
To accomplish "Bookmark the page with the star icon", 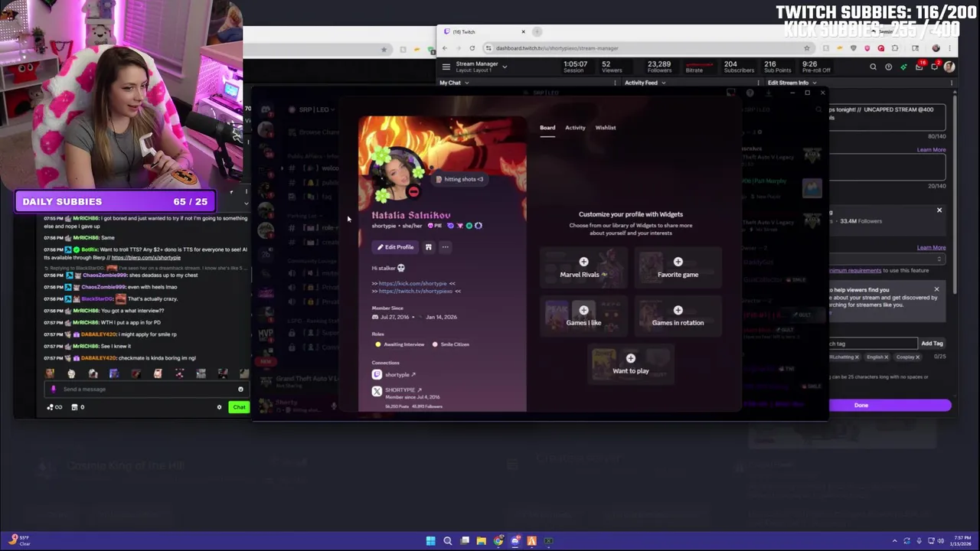I will pos(806,48).
